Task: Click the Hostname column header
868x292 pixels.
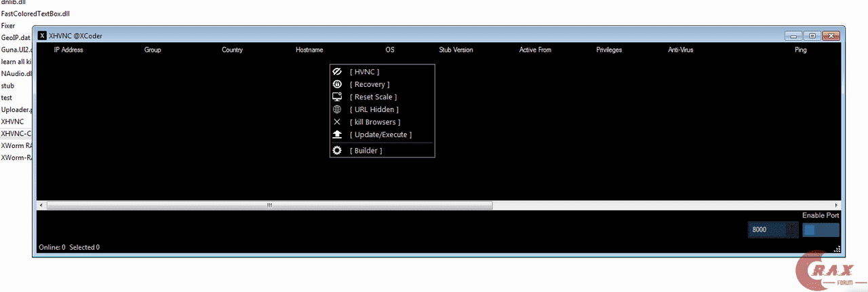Action: point(309,50)
